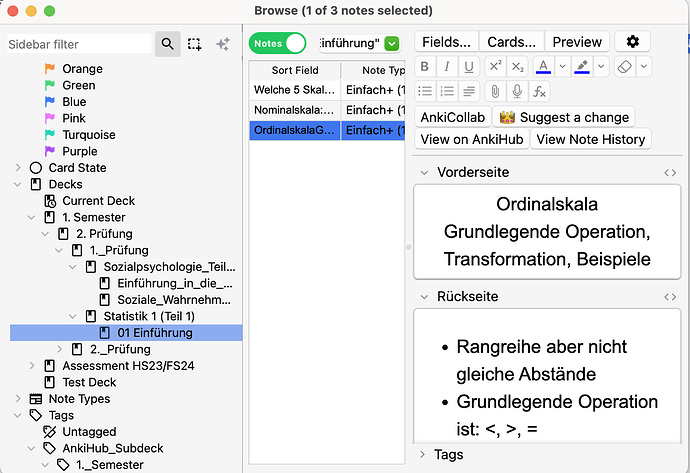Apply the blue text color swatch
This screenshot has width=690, height=473.
(543, 67)
